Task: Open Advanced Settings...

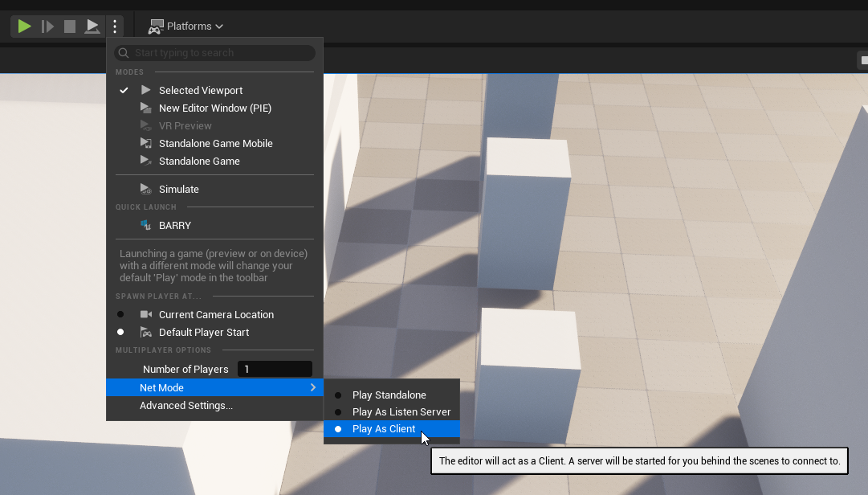Action: pos(186,406)
